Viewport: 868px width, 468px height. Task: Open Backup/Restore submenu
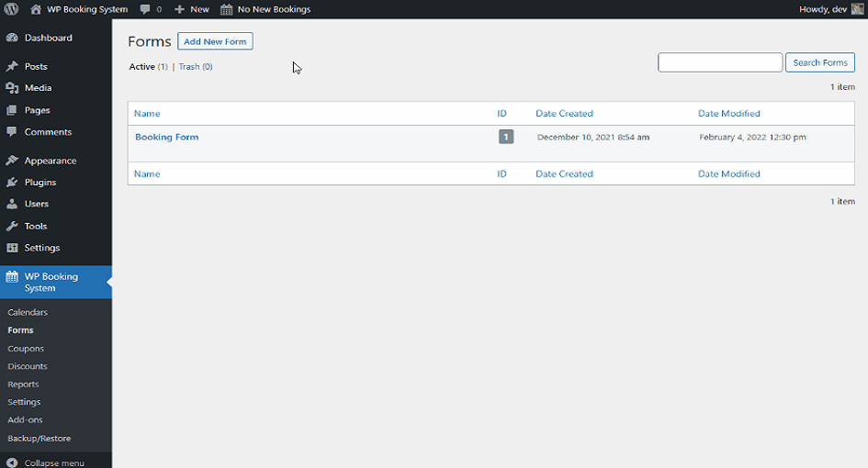(x=39, y=438)
